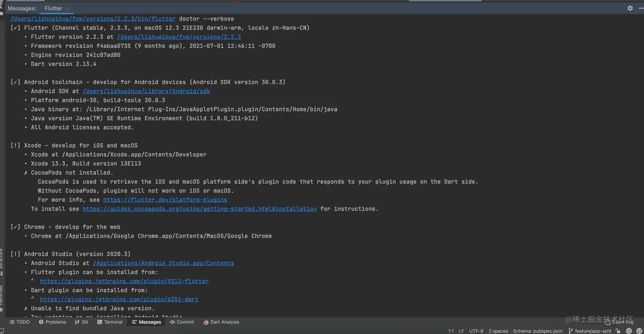Switch to the Git tool window

(x=81, y=322)
